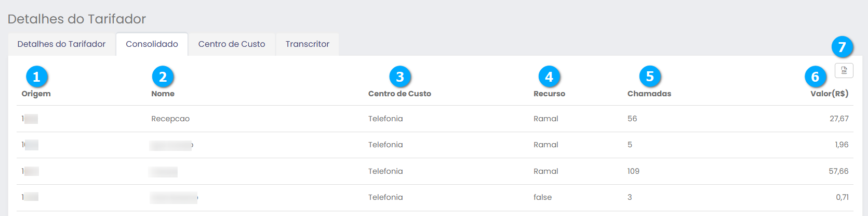Click the CSV export icon button
Viewport: 868px width, 216px height.
coord(844,70)
